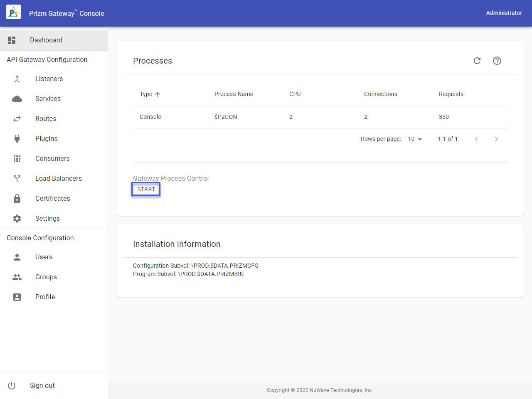
Task: Click the Administrator account link
Action: [504, 13]
